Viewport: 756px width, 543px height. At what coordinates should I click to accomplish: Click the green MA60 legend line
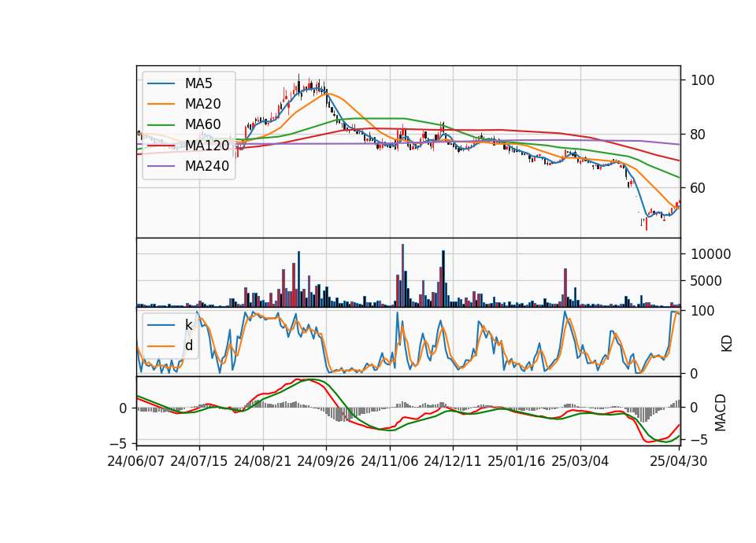tap(161, 124)
